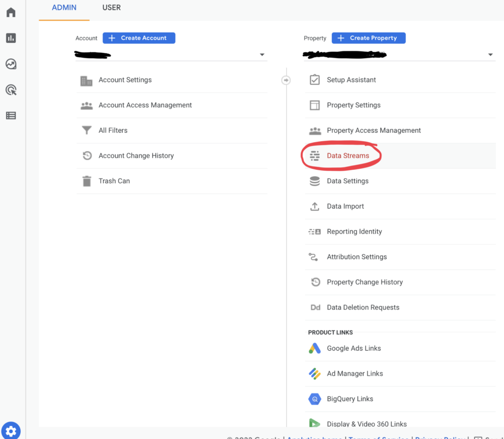Screen dimensions: 504x439
Task: Open the Advertising cursor icon in sidebar
Action: (x=11, y=90)
